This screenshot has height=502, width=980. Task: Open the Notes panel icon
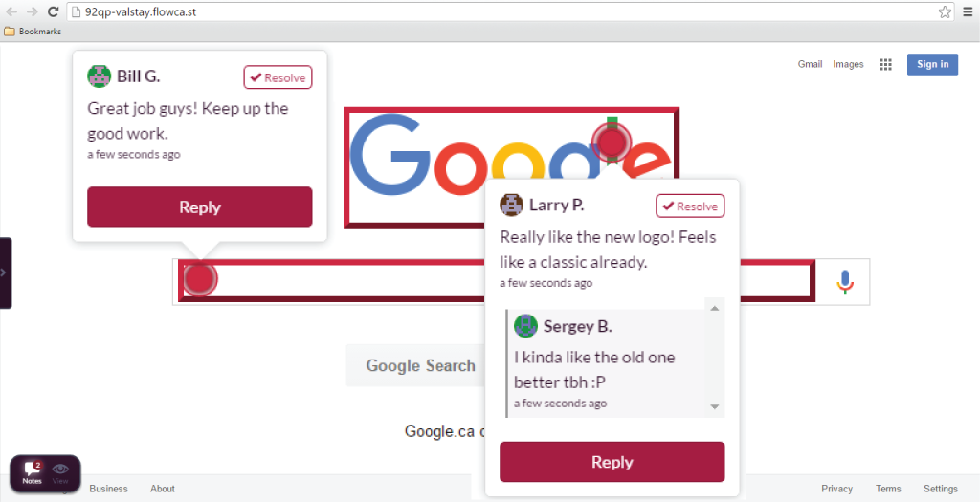[x=32, y=473]
